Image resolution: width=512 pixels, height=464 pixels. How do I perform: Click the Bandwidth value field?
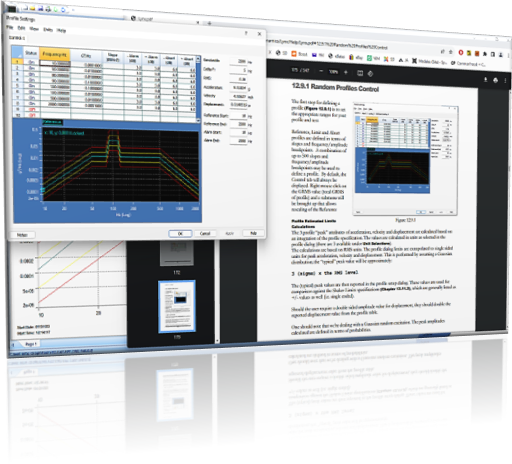238,61
